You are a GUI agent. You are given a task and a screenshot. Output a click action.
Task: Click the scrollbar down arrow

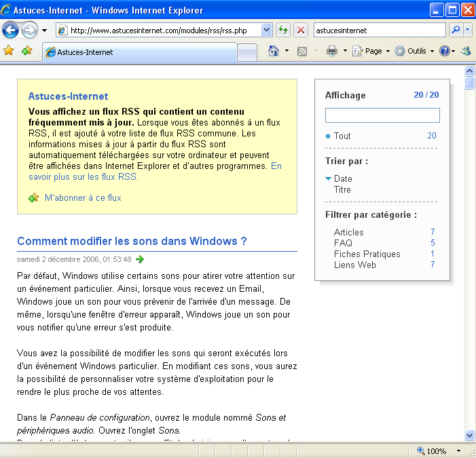tap(469, 435)
